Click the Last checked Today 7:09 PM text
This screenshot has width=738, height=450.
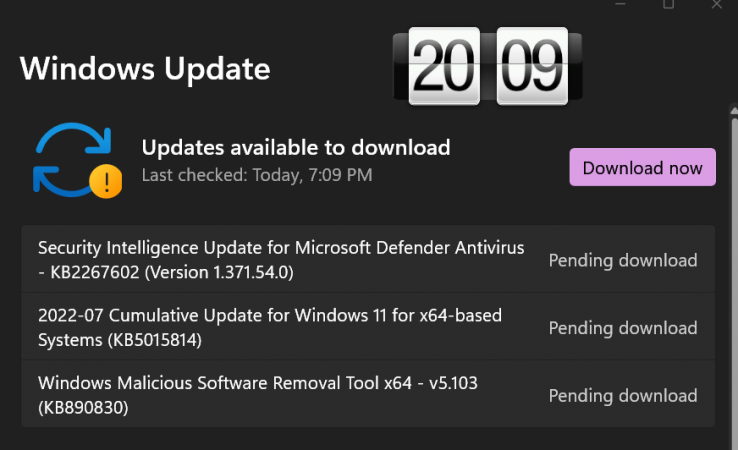pos(257,175)
